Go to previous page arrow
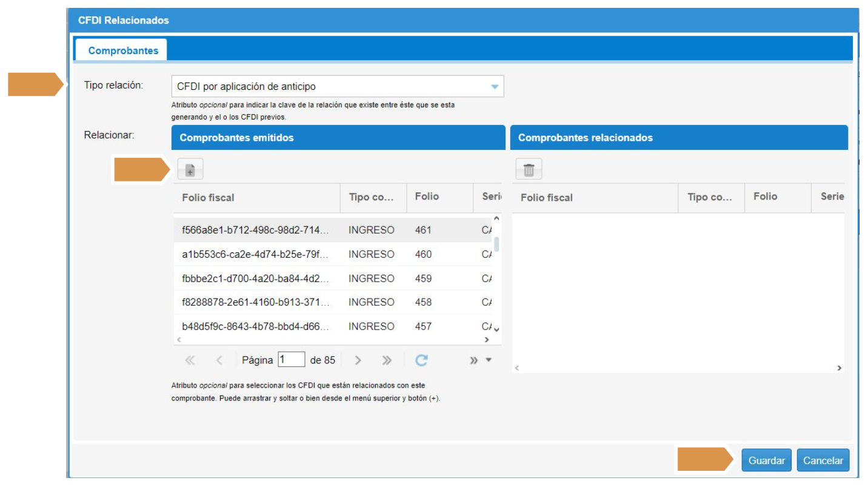This screenshot has height=489, width=868. click(x=219, y=360)
